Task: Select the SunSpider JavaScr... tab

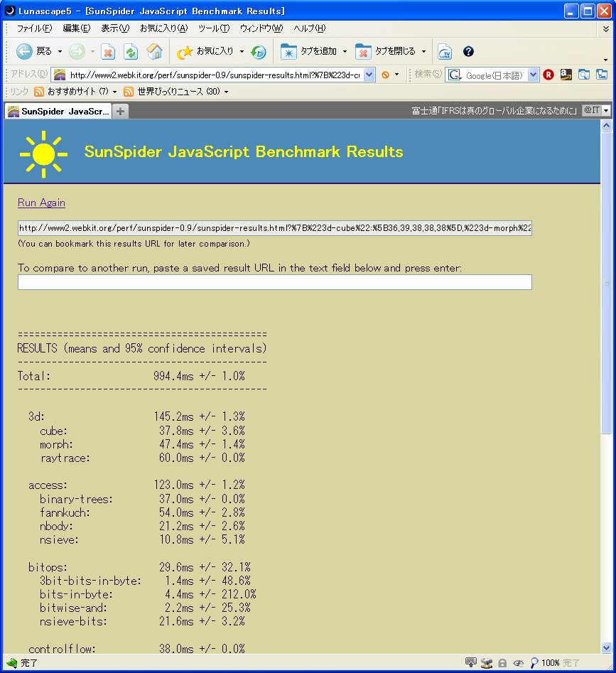Action: pos(58,112)
